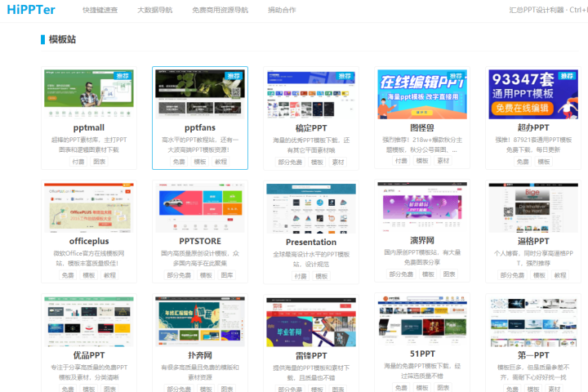The image size is (588, 392).
Task: Click the 图表 tag under 演界网
Action: click(x=449, y=274)
